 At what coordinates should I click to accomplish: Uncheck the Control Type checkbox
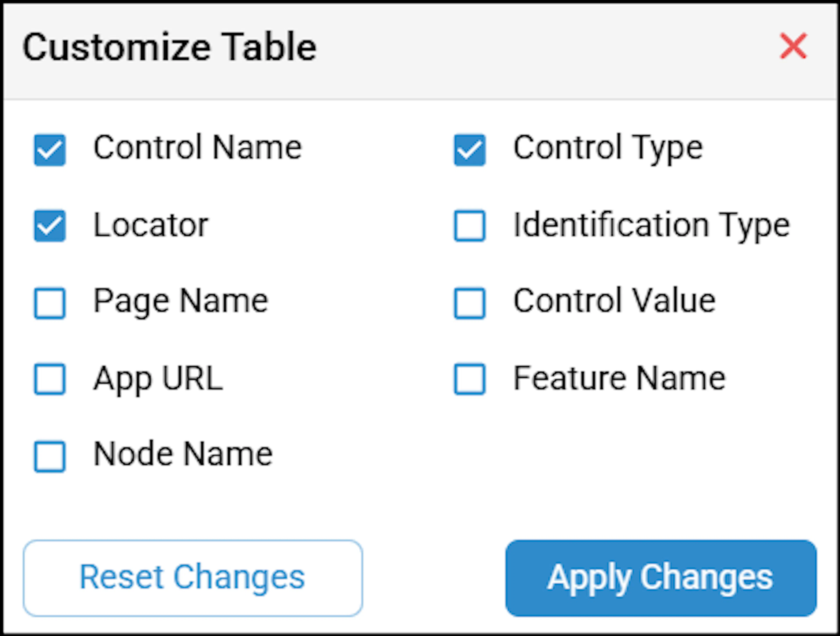click(470, 150)
